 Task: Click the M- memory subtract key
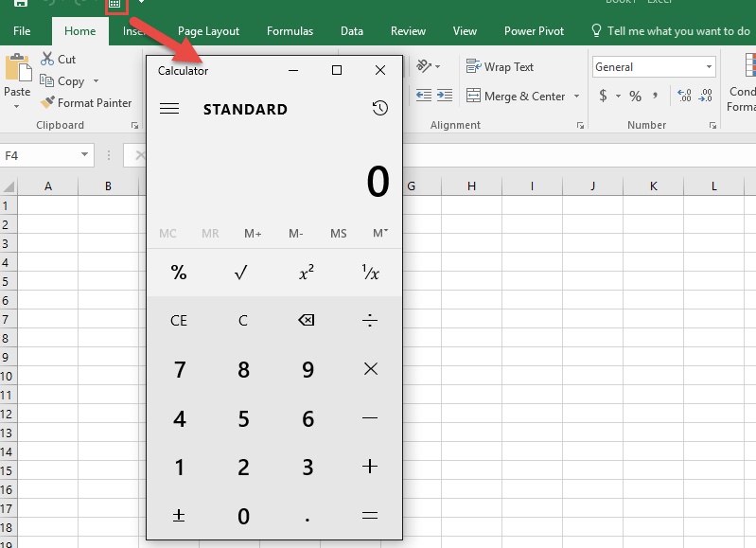pos(295,234)
